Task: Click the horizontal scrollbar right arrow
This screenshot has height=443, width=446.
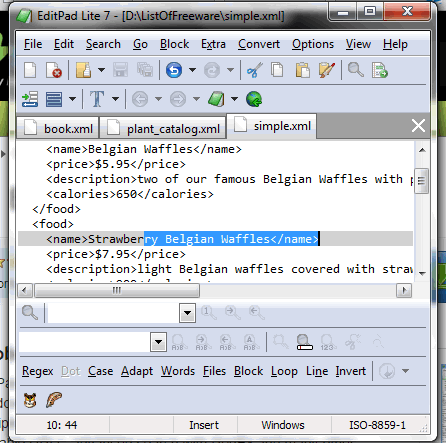Action: 404,290
